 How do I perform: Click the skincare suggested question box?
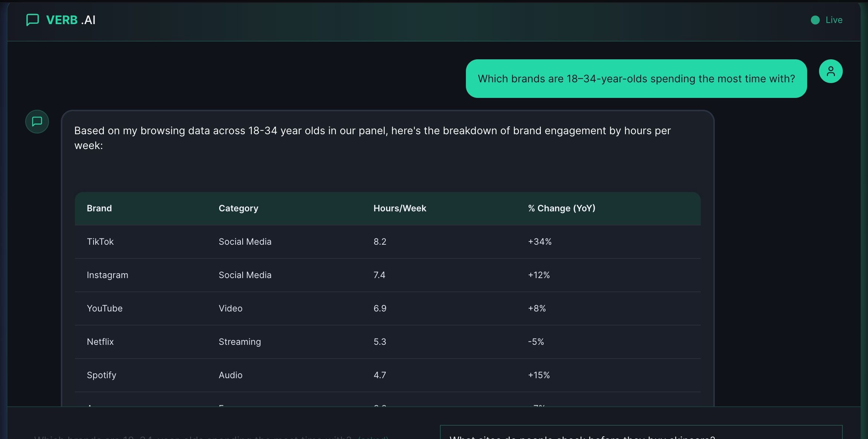pos(641,433)
